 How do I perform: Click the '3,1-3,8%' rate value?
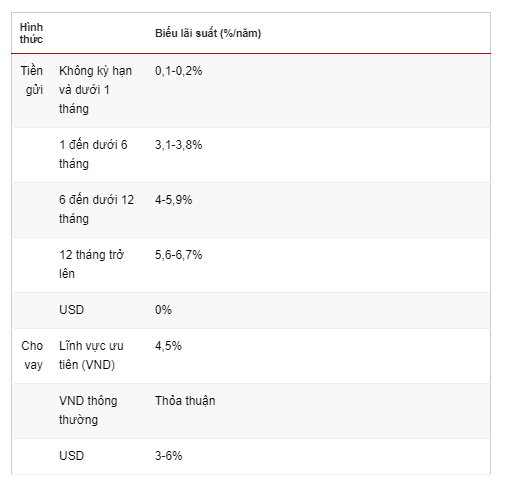[x=178, y=145]
